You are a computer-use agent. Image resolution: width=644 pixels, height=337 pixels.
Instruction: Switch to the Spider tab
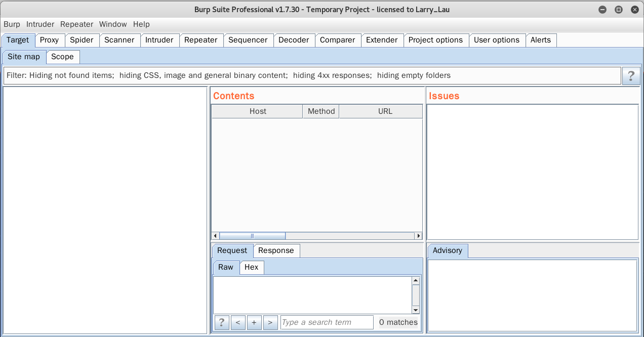pyautogui.click(x=82, y=40)
